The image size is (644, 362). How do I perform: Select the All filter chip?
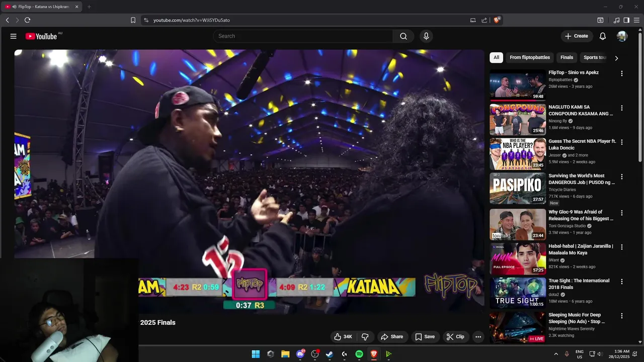click(x=496, y=57)
